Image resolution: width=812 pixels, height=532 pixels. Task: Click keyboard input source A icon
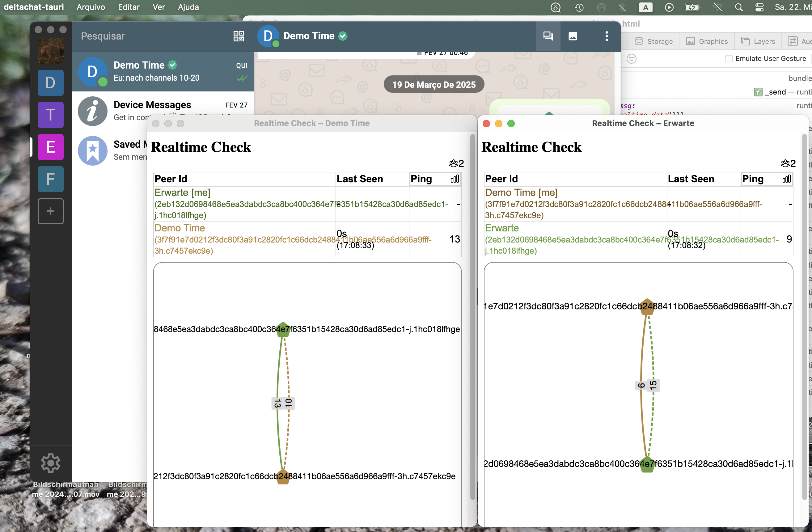pos(645,7)
